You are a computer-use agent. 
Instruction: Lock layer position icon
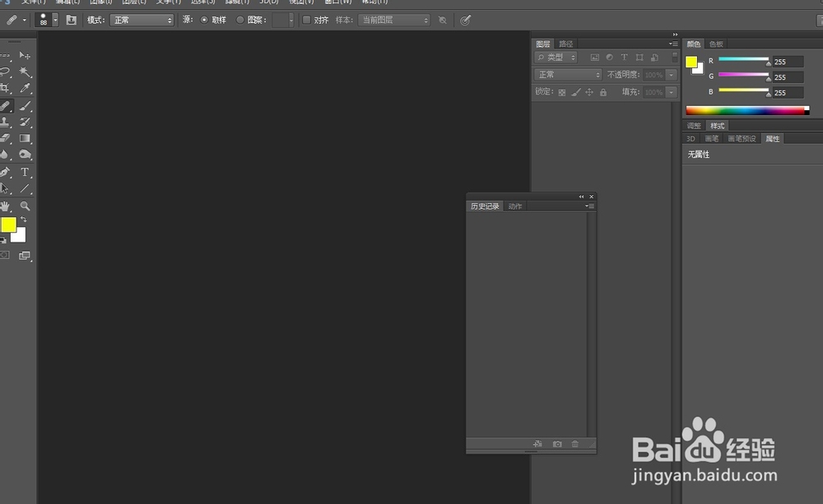point(589,92)
